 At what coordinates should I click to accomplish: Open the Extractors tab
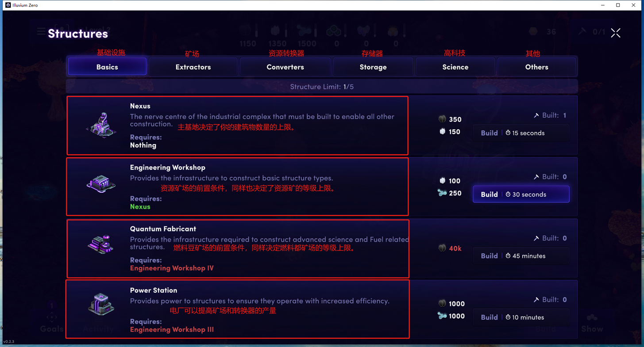coord(193,67)
